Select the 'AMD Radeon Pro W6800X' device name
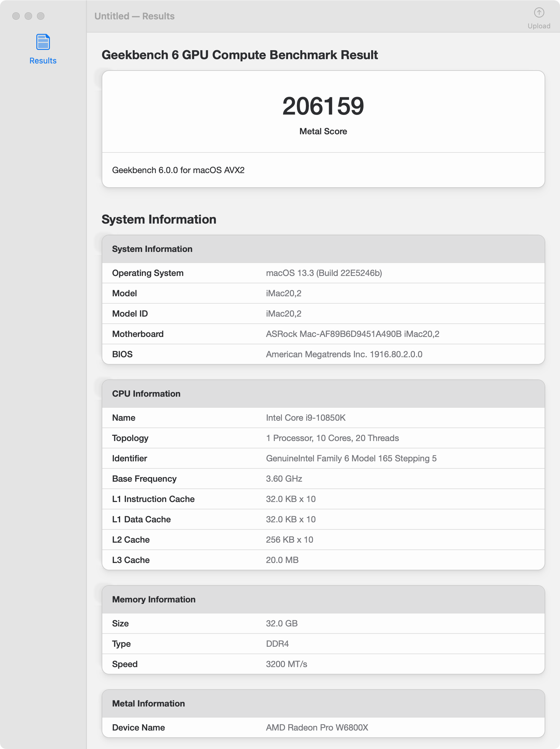The height and width of the screenshot is (749, 560). tap(317, 727)
